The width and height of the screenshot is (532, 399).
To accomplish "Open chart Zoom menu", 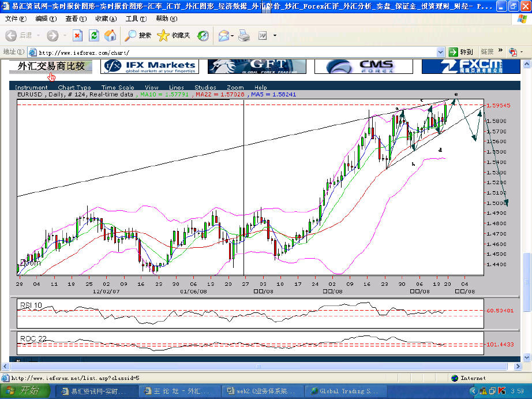I will click(x=235, y=87).
